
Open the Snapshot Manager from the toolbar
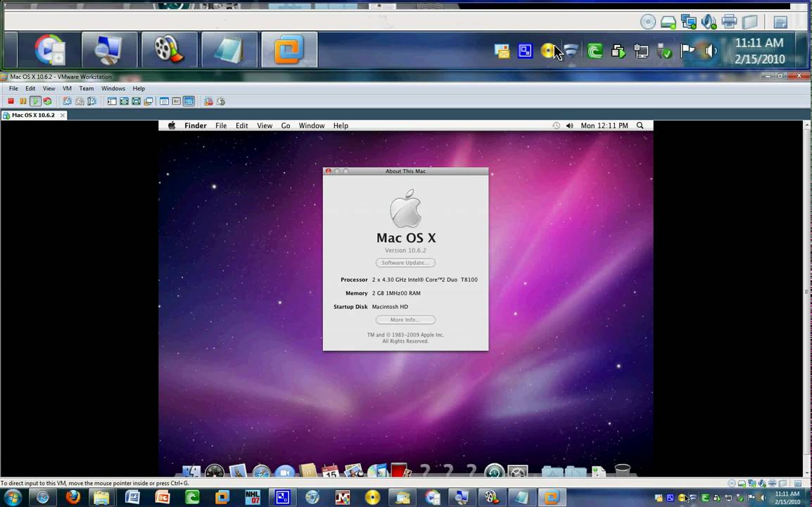tap(91, 101)
